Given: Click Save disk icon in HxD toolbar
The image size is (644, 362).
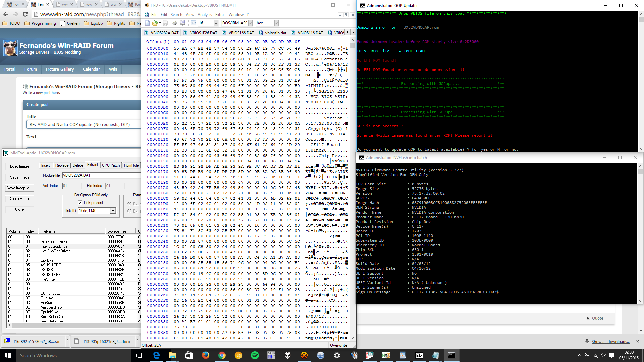Looking at the screenshot, I should tap(165, 23).
